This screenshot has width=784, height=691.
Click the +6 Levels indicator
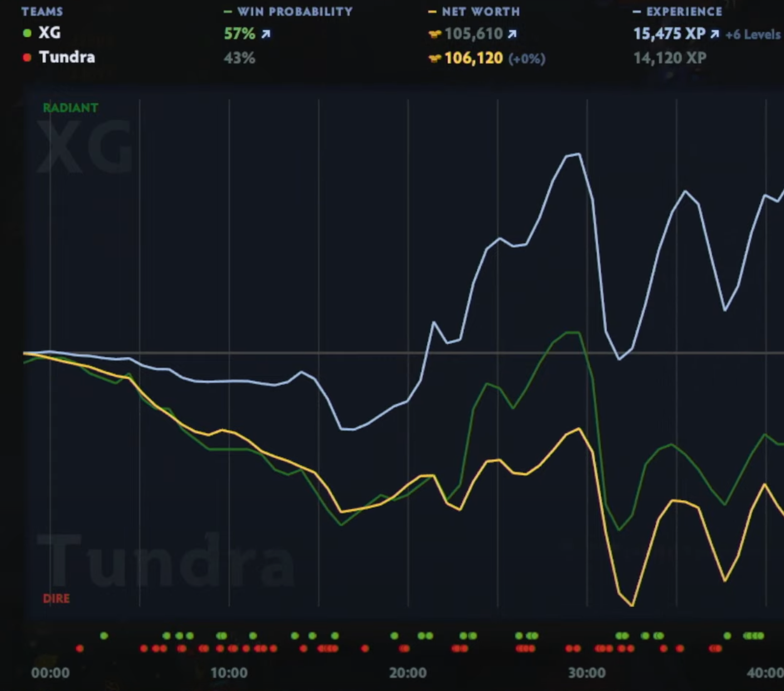(x=753, y=34)
